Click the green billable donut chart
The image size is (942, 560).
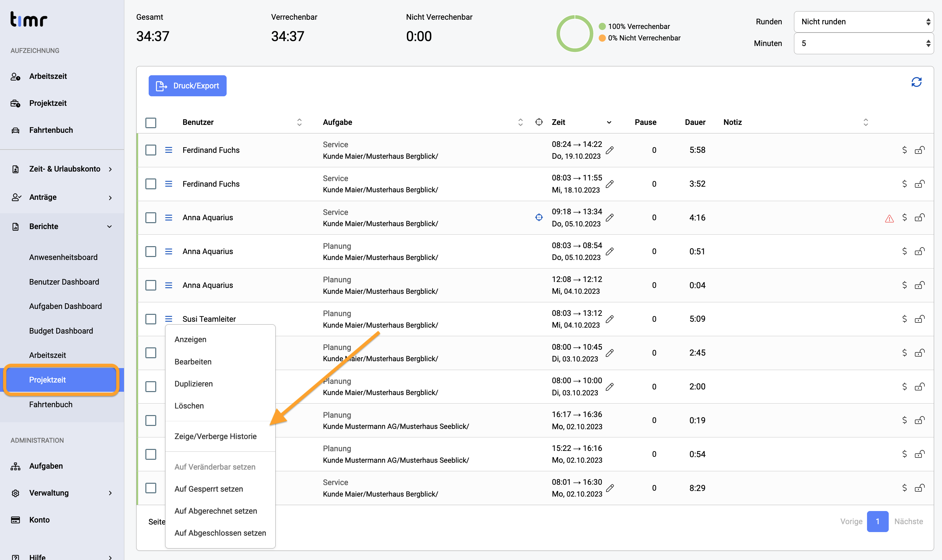[x=575, y=33]
